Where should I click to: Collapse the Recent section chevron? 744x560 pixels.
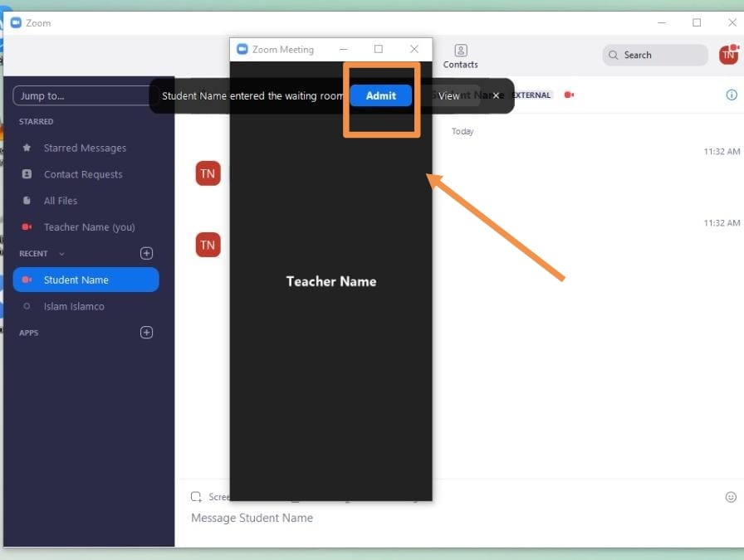[61, 254]
